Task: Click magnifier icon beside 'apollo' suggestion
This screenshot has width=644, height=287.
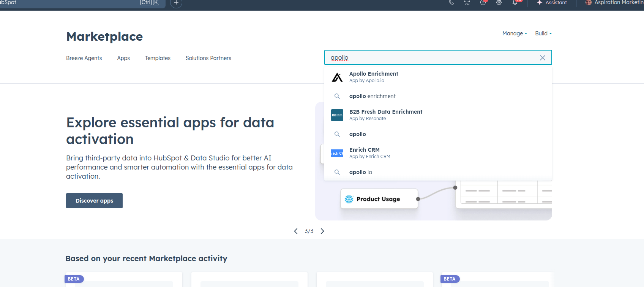Action: click(x=337, y=134)
